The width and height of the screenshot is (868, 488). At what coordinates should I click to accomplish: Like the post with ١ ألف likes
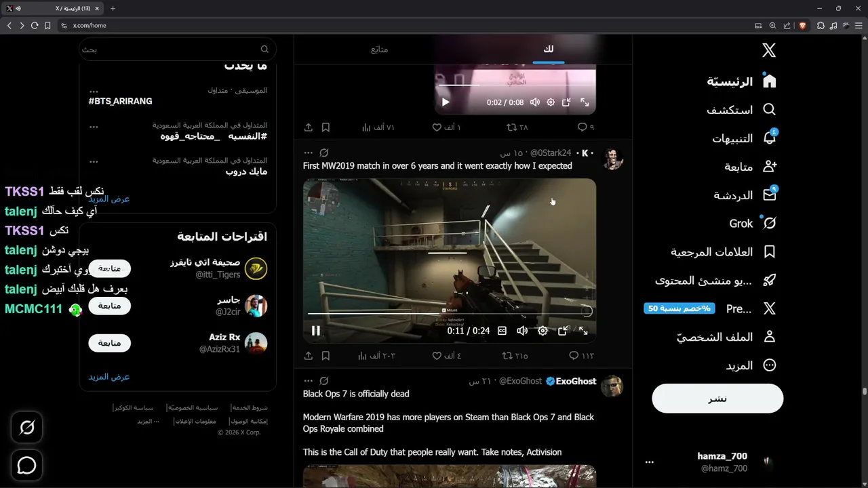446,127
